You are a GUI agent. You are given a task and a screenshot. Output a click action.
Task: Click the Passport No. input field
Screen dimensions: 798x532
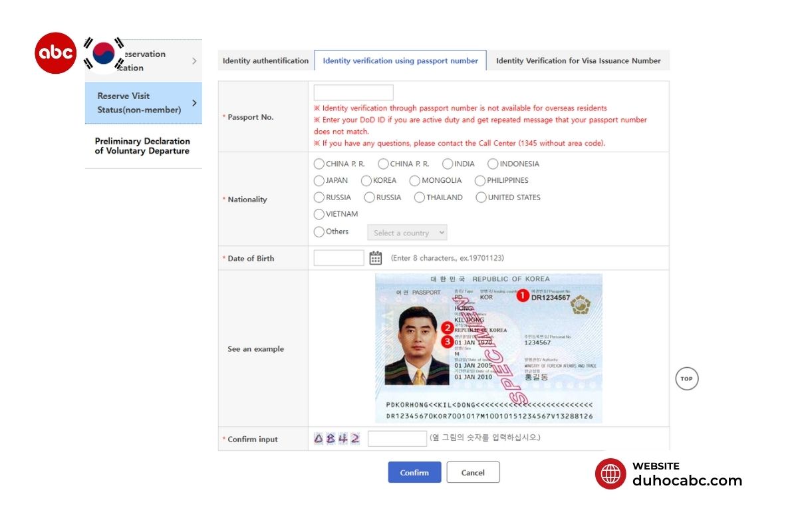[353, 93]
